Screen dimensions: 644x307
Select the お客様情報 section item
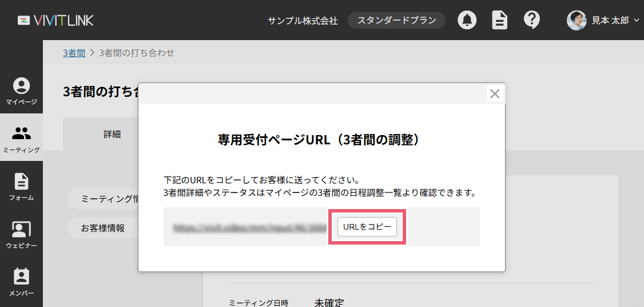pyautogui.click(x=103, y=227)
